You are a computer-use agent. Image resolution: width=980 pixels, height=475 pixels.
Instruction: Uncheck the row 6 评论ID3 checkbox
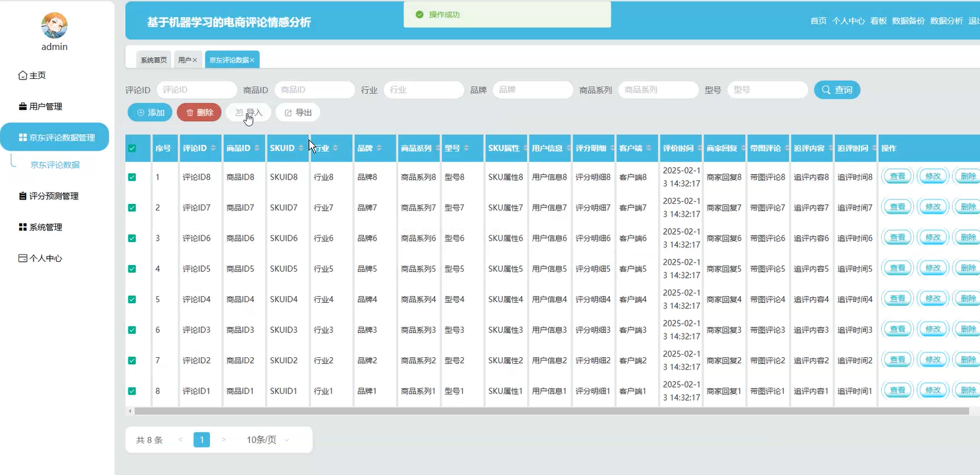[x=132, y=330]
